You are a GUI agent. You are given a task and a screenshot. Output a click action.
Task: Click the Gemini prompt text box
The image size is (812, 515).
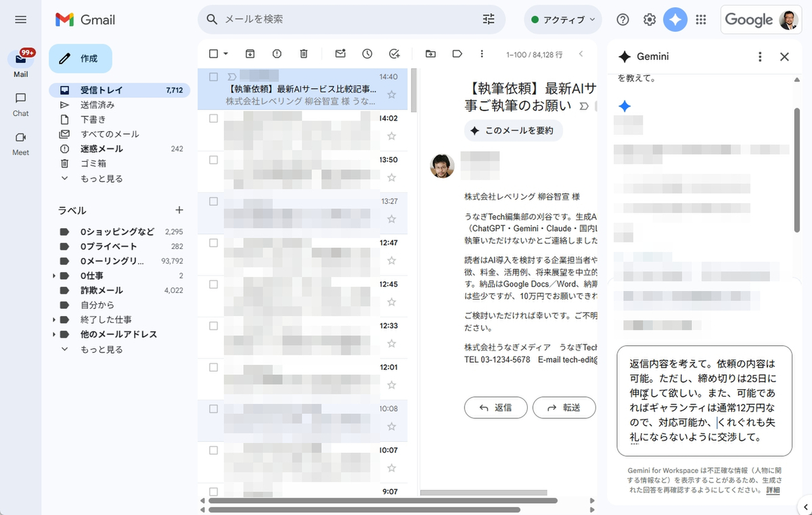click(x=704, y=401)
